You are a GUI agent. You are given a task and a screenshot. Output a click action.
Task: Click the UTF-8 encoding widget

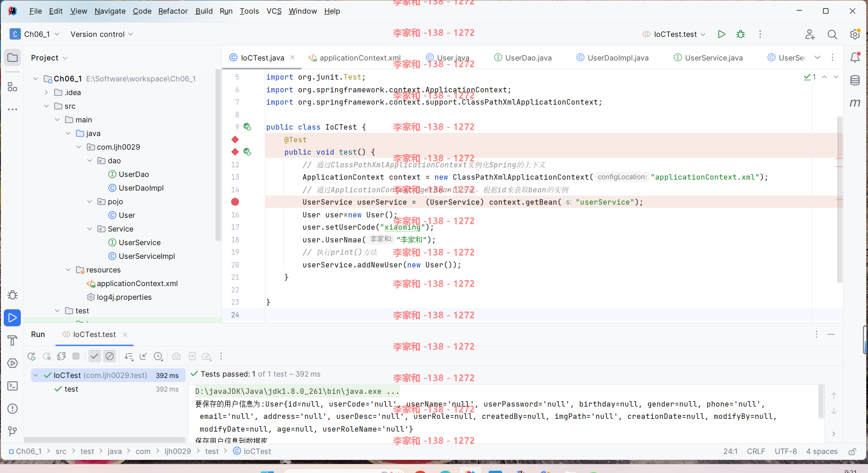click(x=786, y=451)
